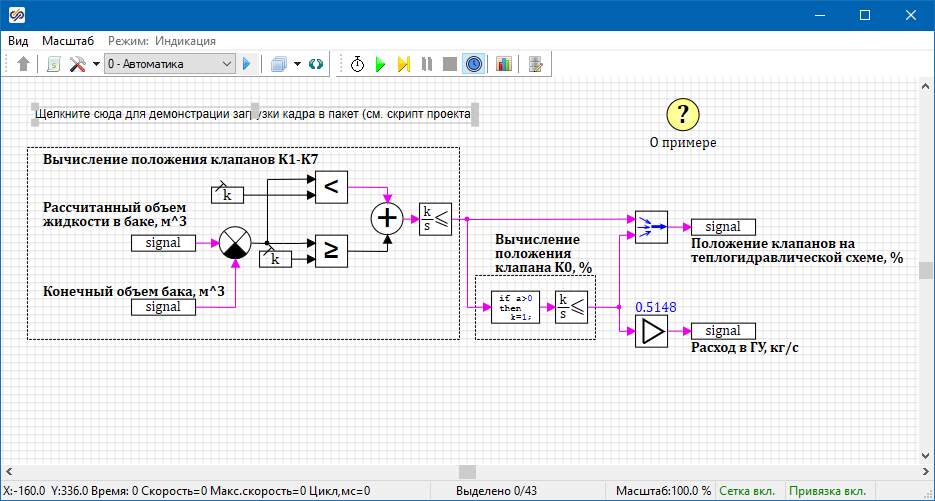Click the question mark help icon

tap(682, 115)
